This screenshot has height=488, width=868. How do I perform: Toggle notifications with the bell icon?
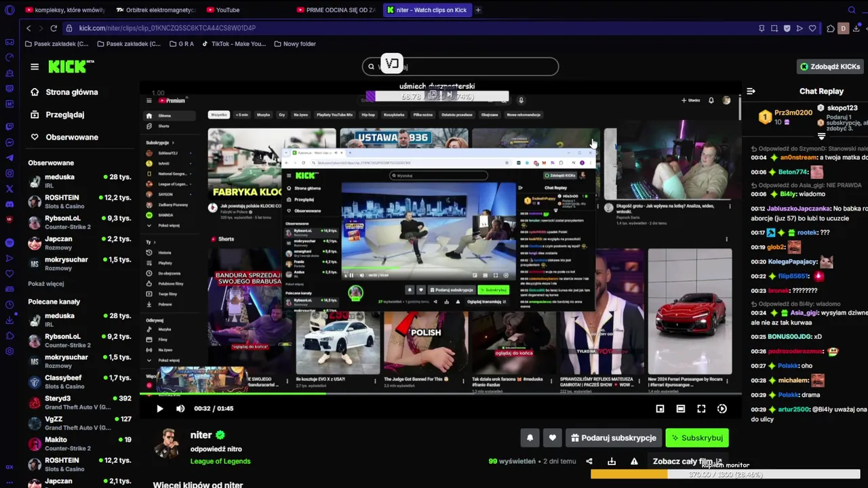530,438
